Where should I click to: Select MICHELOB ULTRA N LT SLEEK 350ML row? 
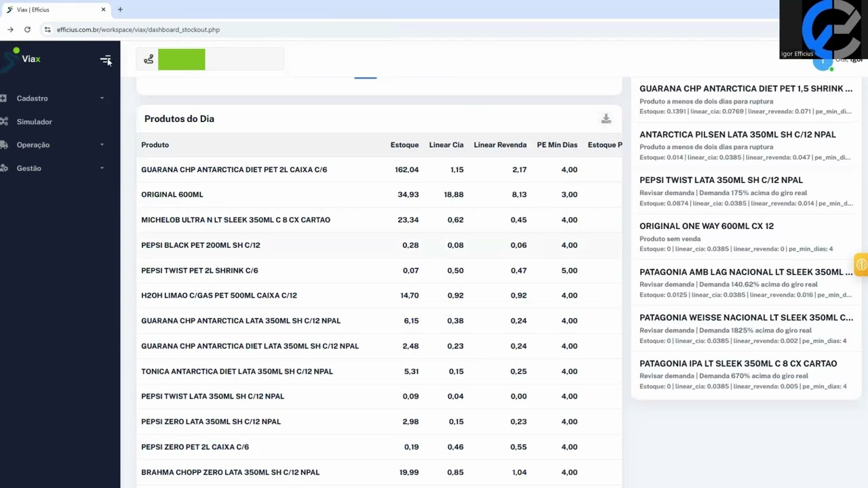point(379,220)
